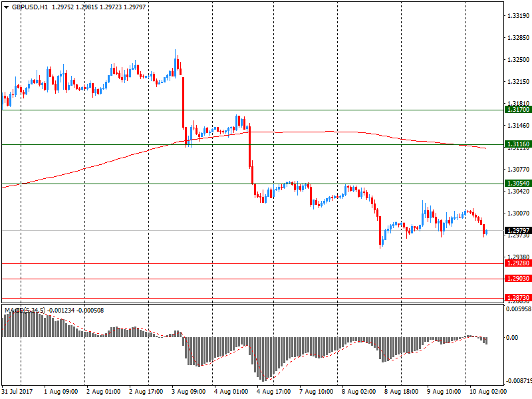
Task: Click the 1.31160 green level label
Action: pos(518,144)
